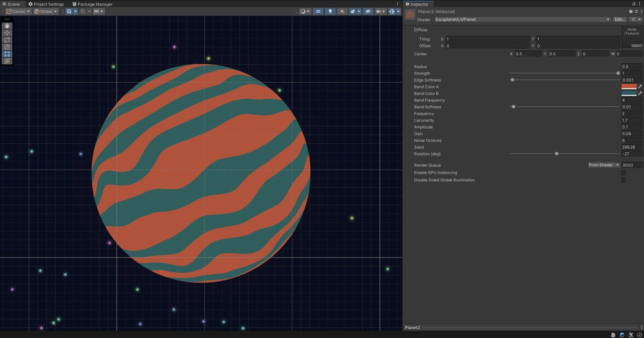
Task: Enable GPU Instancing checkbox
Action: click(624, 173)
